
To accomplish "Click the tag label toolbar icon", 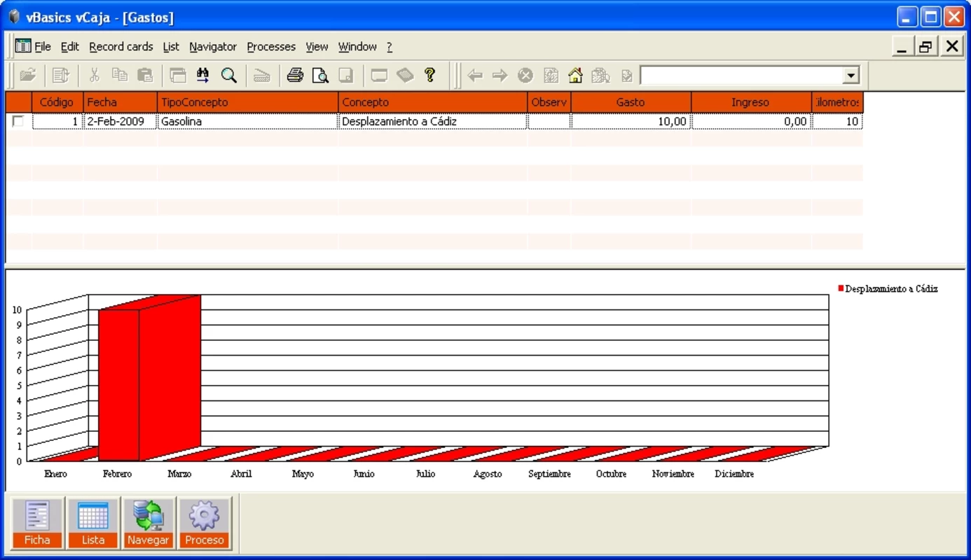I will pyautogui.click(x=404, y=75).
